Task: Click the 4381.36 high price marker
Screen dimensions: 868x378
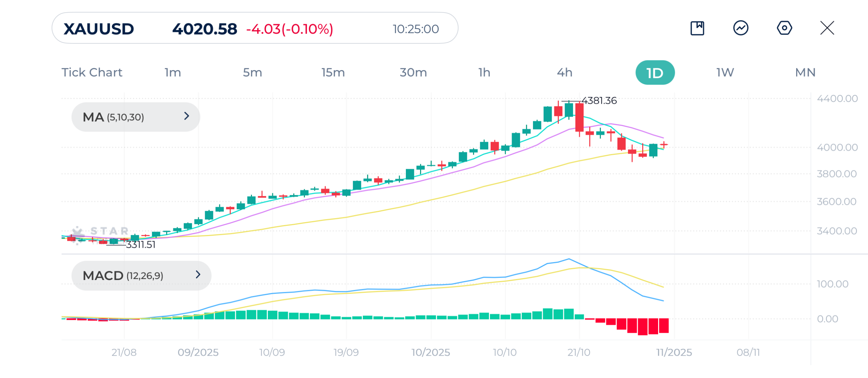Action: pos(599,101)
